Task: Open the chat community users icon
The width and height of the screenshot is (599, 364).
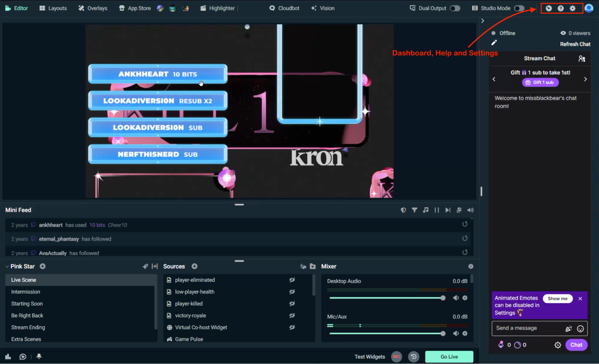Action: coord(582,59)
